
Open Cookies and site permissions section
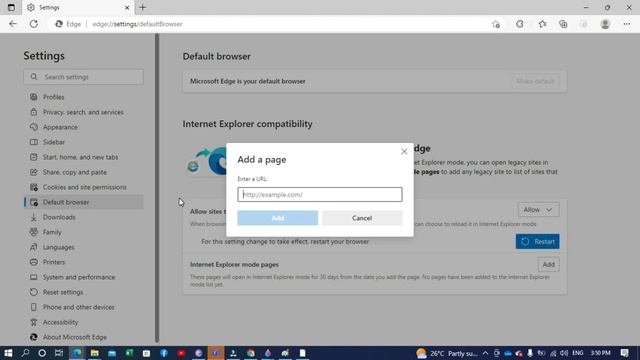pos(84,187)
